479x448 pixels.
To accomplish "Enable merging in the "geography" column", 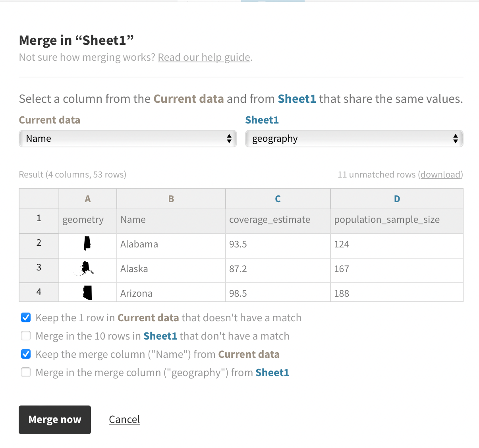I will click(x=26, y=372).
